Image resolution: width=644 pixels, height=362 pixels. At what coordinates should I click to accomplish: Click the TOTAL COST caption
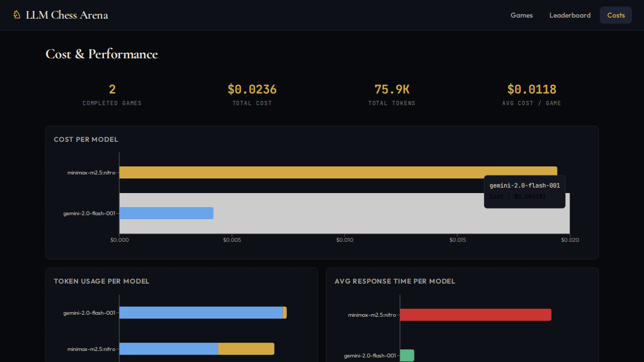click(x=252, y=103)
